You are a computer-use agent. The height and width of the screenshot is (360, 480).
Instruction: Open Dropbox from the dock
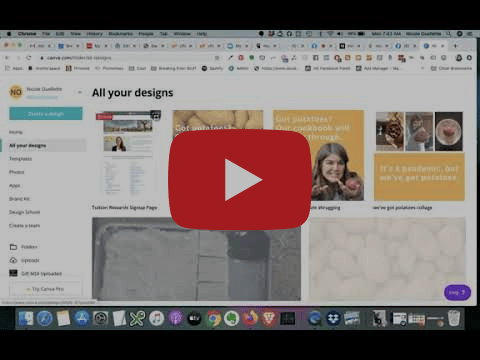(333, 318)
